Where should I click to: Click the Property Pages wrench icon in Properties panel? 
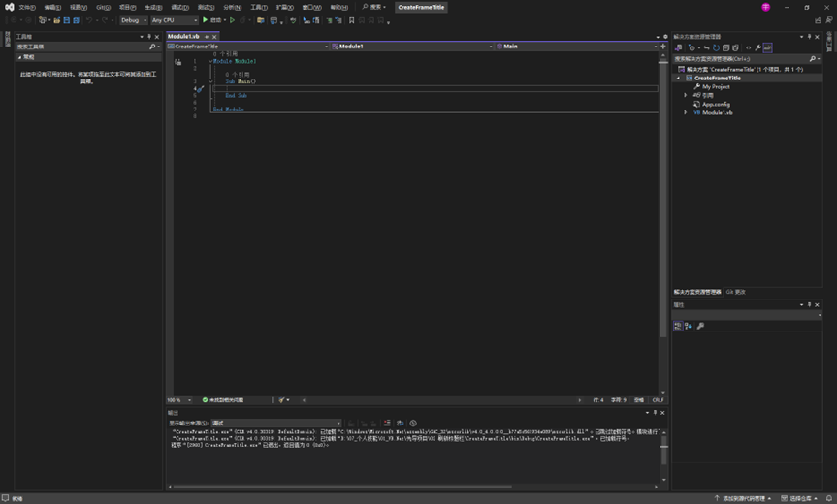point(700,326)
